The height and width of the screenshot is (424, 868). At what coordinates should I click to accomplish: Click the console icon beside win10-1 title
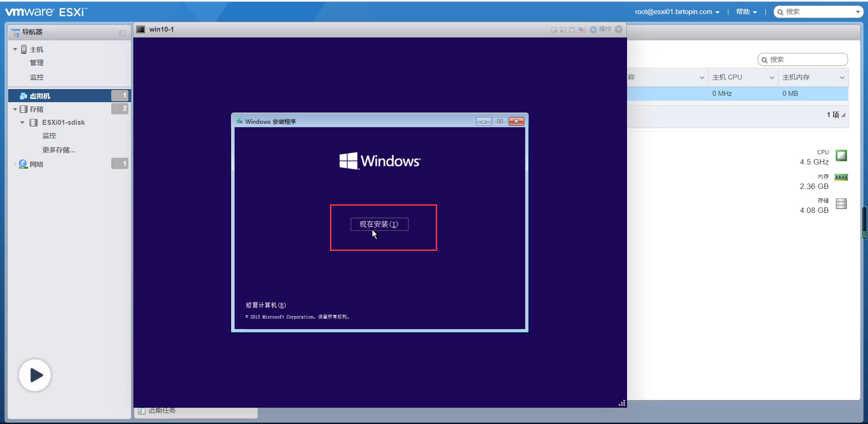coord(141,29)
